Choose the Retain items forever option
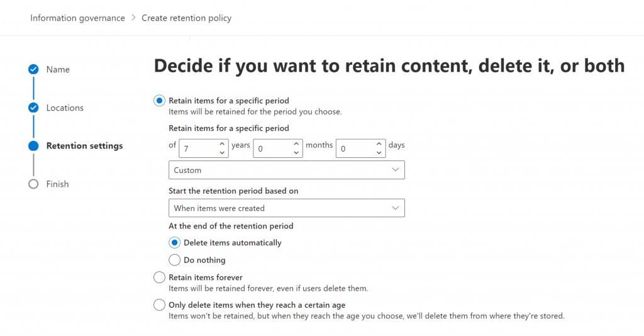 point(159,277)
